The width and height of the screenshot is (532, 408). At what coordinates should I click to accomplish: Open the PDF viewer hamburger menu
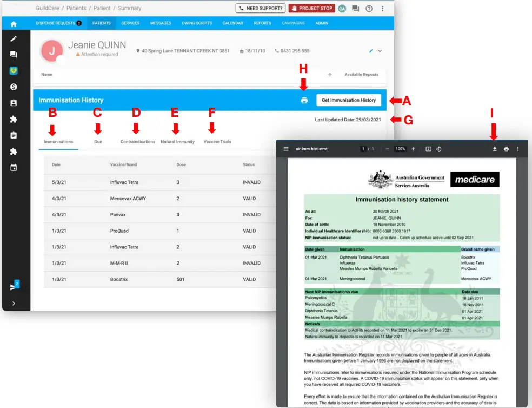tap(286, 149)
